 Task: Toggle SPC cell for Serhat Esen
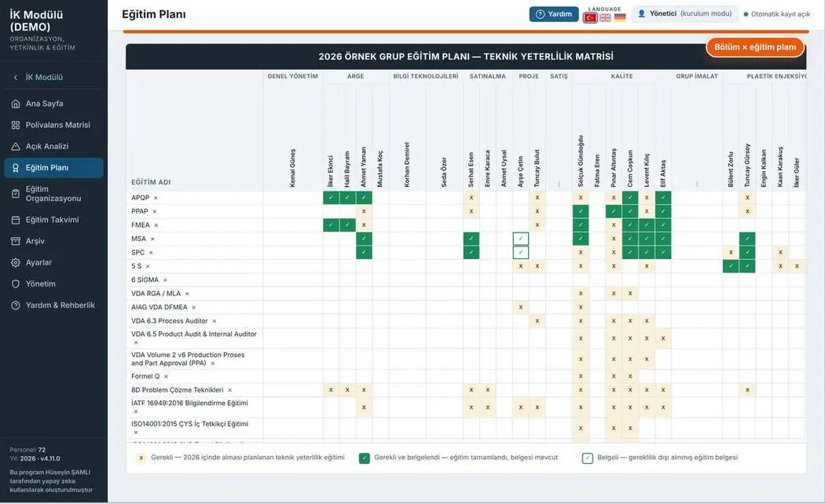pos(471,252)
